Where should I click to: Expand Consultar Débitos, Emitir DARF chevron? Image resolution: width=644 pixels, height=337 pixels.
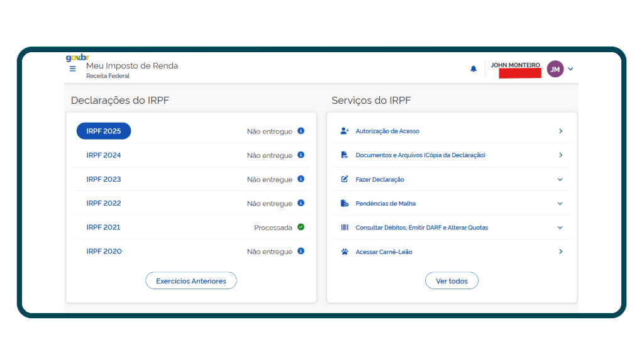[560, 228]
